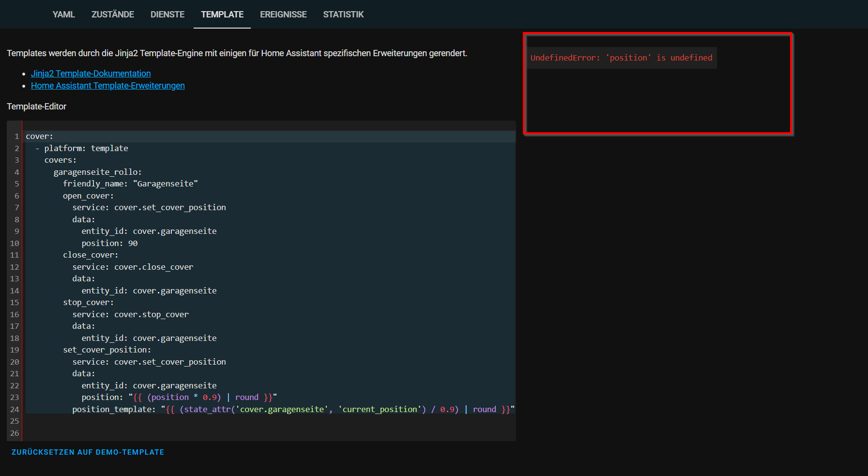The image size is (868, 476).
Task: Click ZURÜCKSETZEN AUF DEMO-TEMPLATE button
Action: (x=88, y=452)
